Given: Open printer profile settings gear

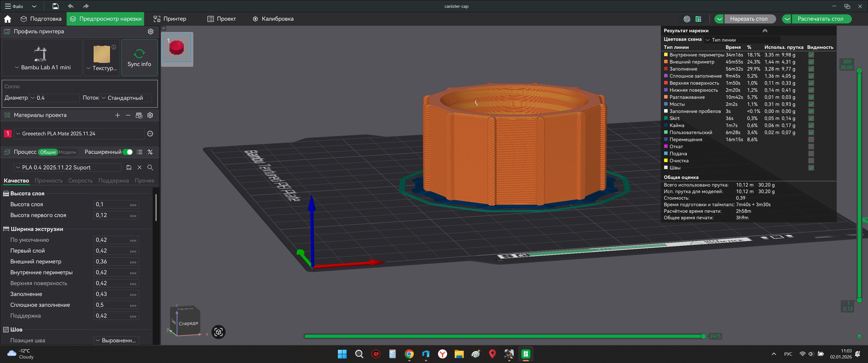Looking at the screenshot, I should click(x=151, y=31).
